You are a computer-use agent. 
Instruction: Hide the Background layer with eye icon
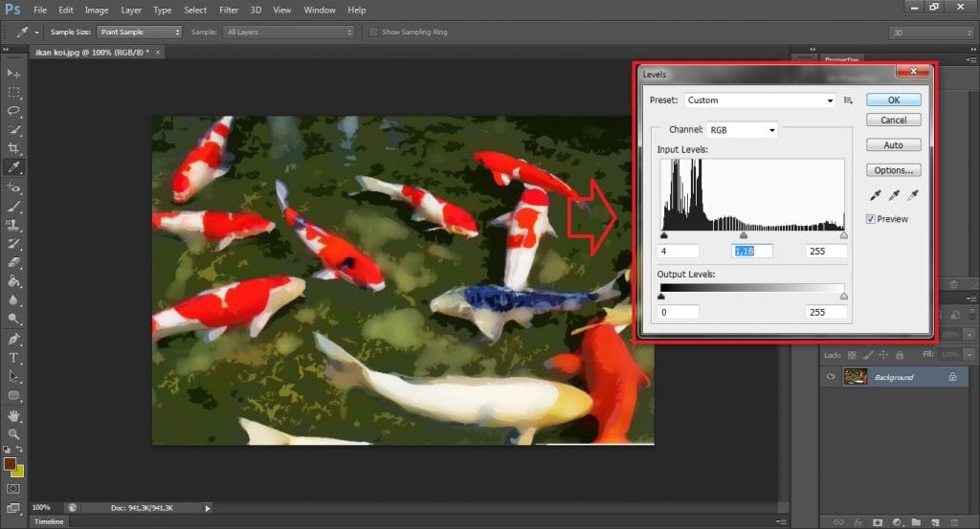click(831, 377)
